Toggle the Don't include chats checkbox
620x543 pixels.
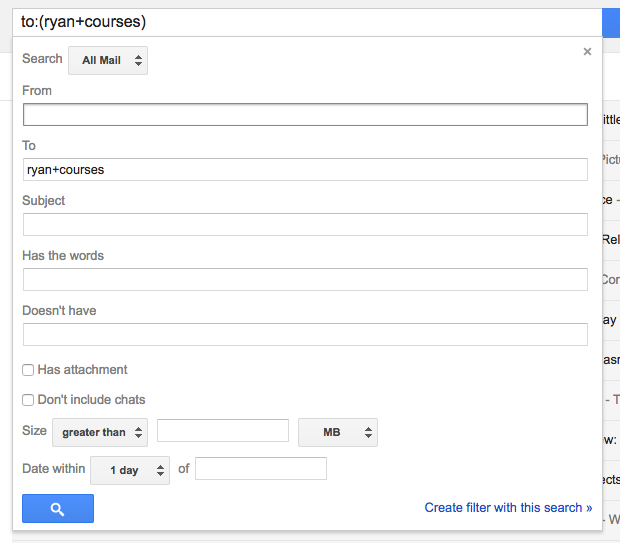coord(29,400)
